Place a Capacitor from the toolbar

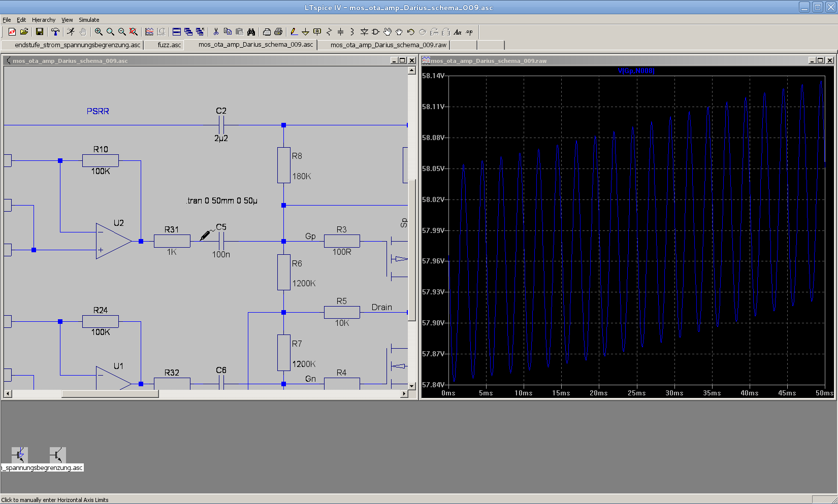pyautogui.click(x=340, y=31)
